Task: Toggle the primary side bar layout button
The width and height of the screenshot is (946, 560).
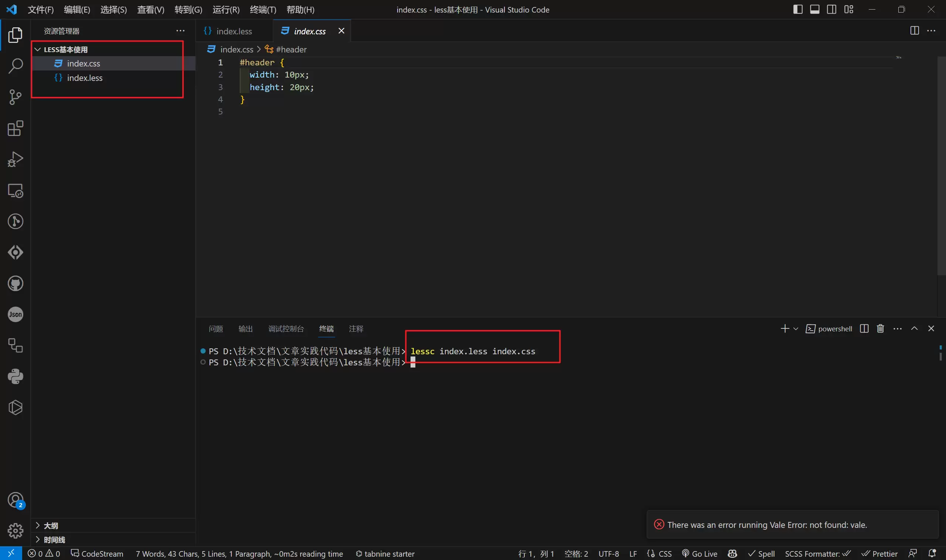Action: point(798,10)
